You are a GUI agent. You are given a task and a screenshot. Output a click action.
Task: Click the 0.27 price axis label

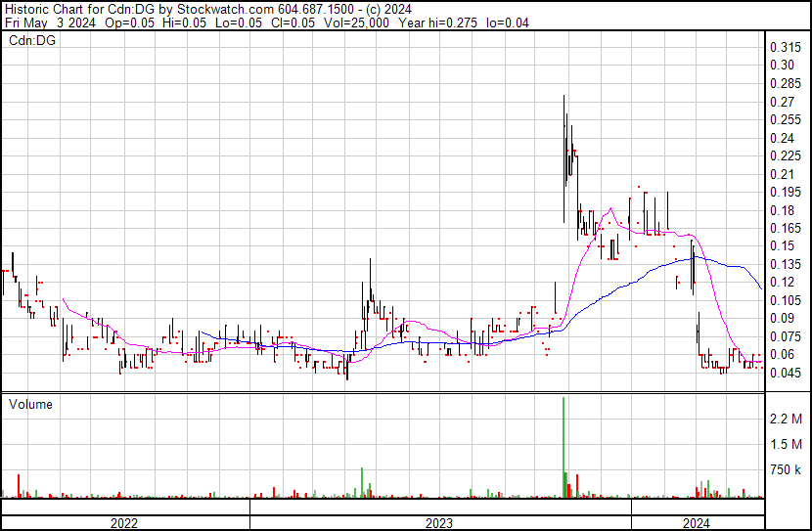click(x=782, y=102)
